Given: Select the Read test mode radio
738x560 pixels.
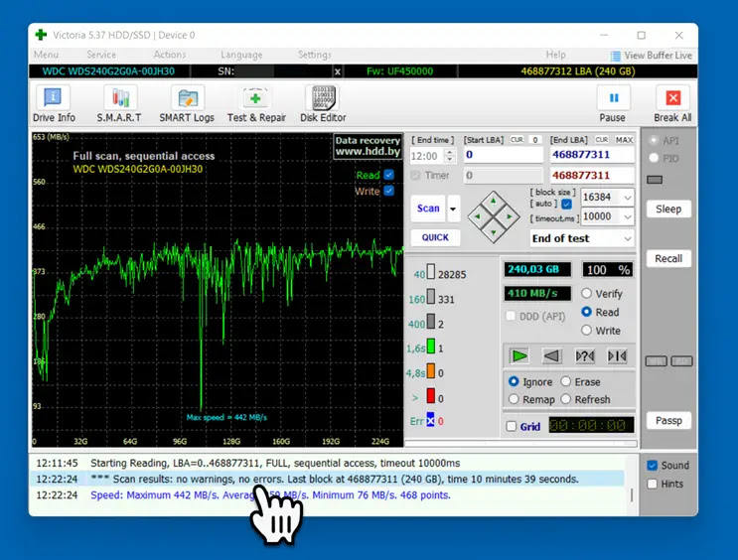Looking at the screenshot, I should tap(586, 312).
